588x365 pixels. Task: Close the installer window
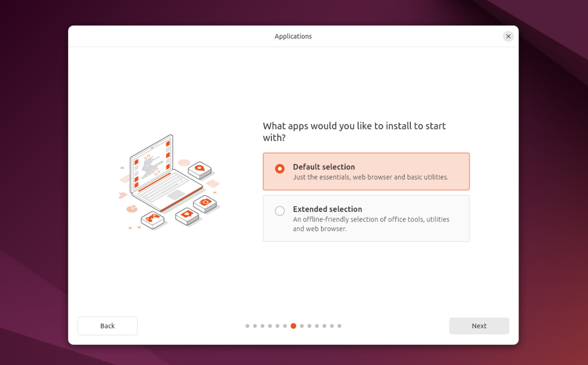pyautogui.click(x=508, y=36)
